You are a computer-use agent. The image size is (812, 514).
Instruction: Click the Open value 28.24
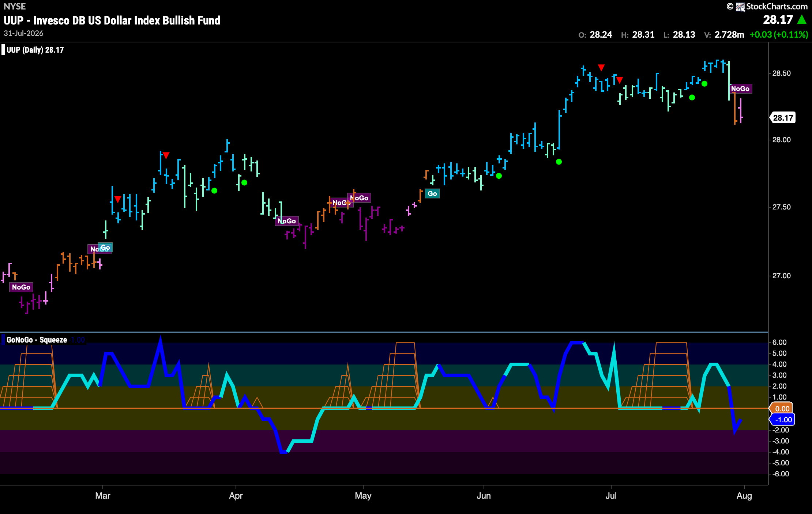[x=601, y=34]
